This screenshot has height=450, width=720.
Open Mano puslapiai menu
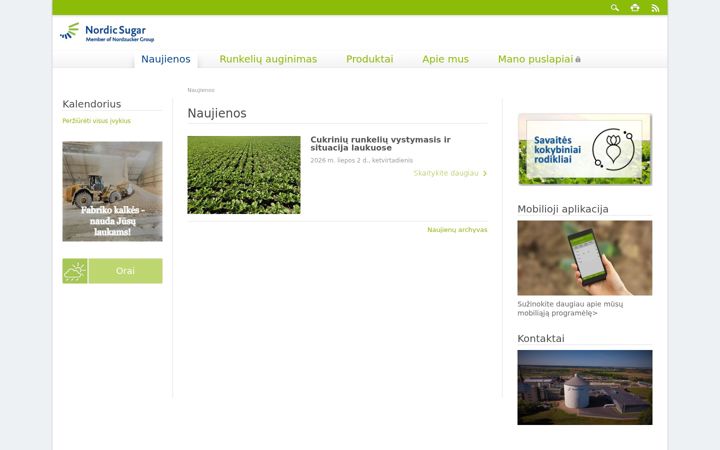click(535, 59)
